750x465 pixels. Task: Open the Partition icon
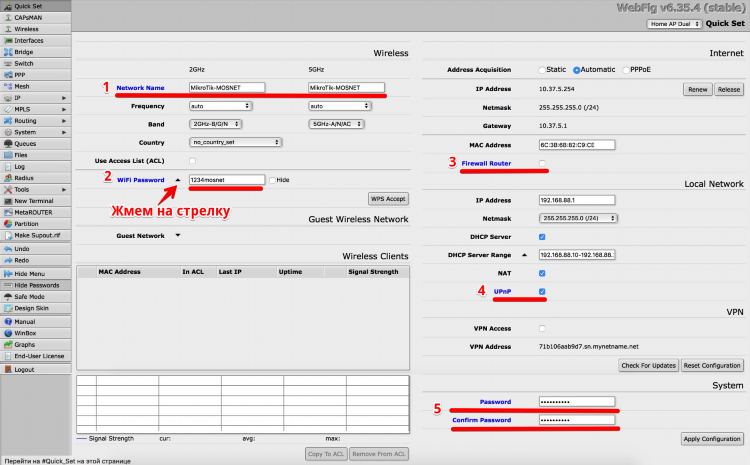point(8,224)
